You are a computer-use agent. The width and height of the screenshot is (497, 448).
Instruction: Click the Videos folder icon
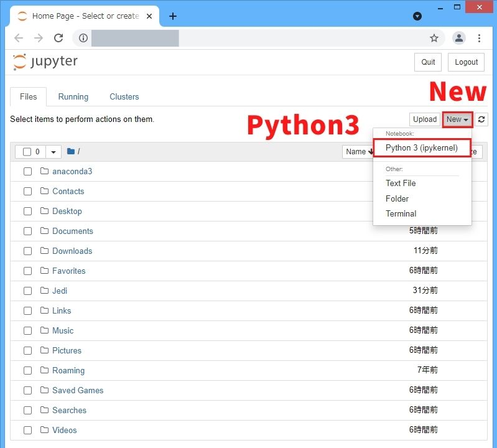coord(44,430)
